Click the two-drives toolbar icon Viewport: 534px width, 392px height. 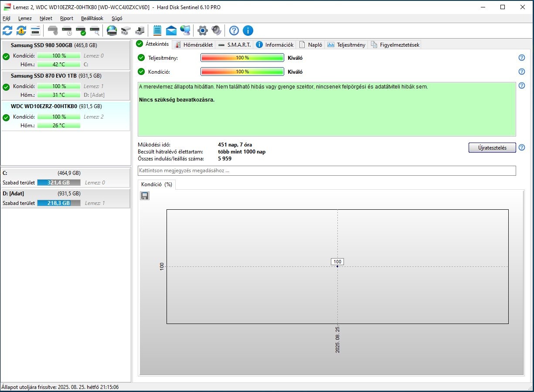point(126,31)
